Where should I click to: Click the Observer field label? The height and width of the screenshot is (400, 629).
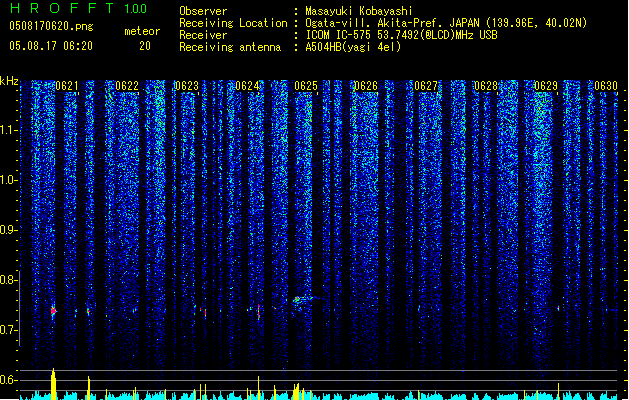pyautogui.click(x=203, y=11)
